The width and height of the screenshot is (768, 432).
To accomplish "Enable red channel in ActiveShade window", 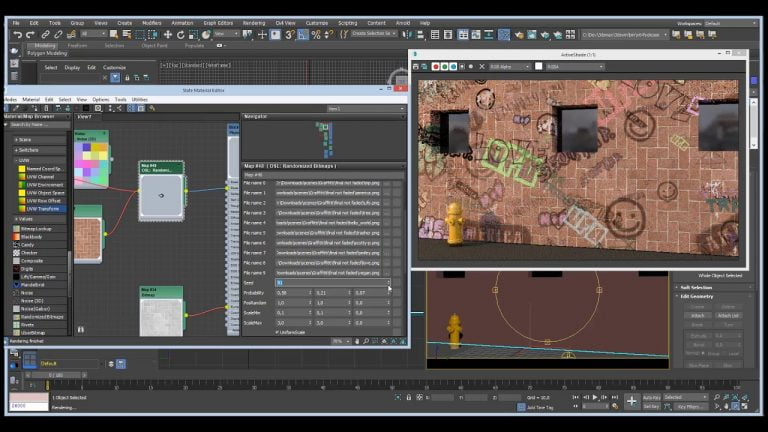I will tap(435, 67).
